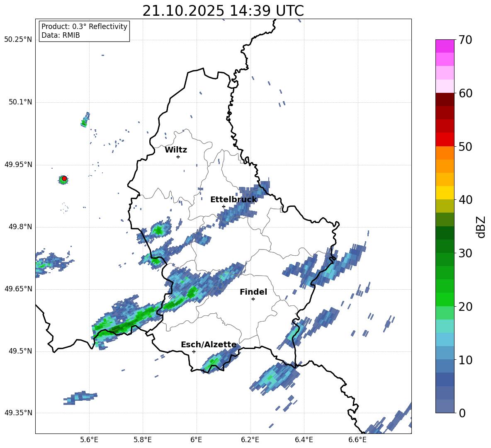Click the red radar location marker
This screenshot has width=491, height=448.
point(64,179)
